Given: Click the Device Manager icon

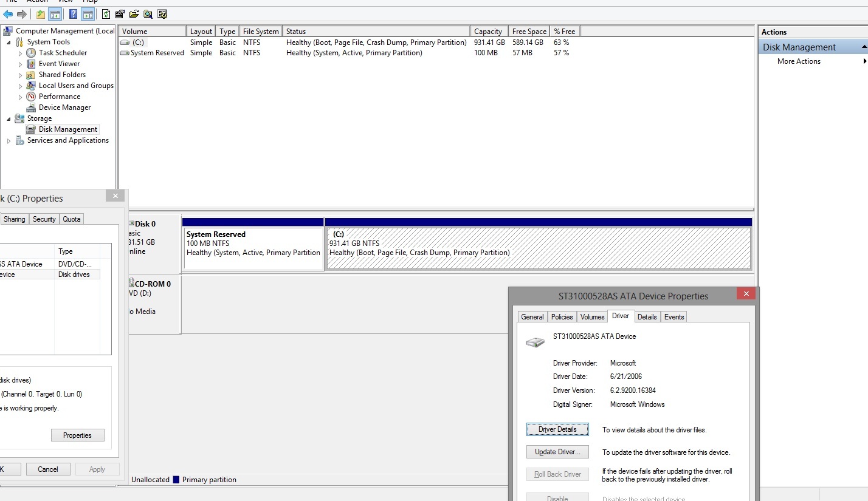Looking at the screenshot, I should click(31, 107).
